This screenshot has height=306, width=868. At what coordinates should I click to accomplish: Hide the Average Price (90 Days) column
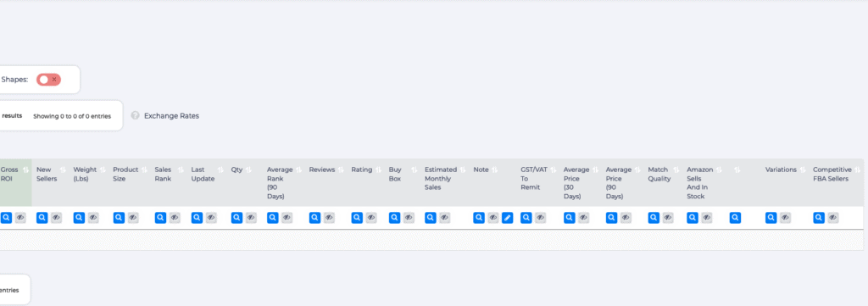click(x=626, y=218)
